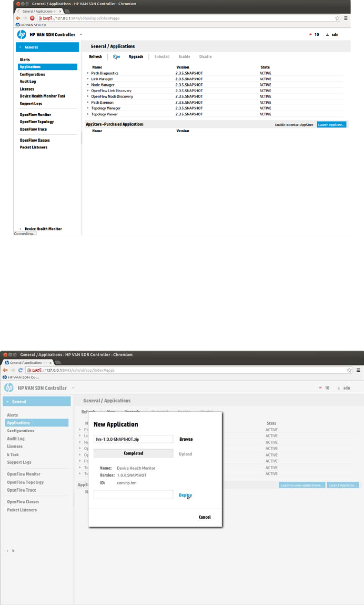Select Applications in the dialog-free window sidebar
Viewport: 364px width, 605px height.
(48, 67)
